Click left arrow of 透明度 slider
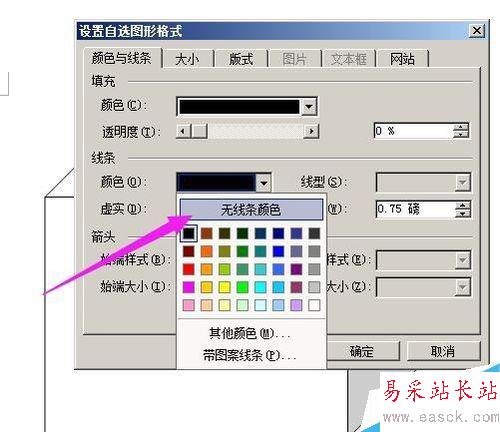The height and width of the screenshot is (432, 500). click(x=183, y=131)
